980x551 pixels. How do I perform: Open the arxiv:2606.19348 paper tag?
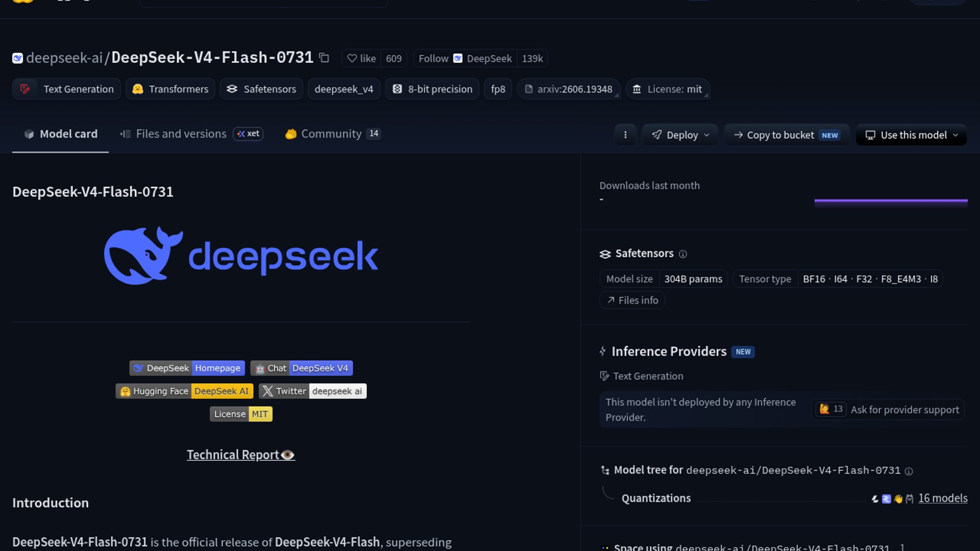point(569,89)
